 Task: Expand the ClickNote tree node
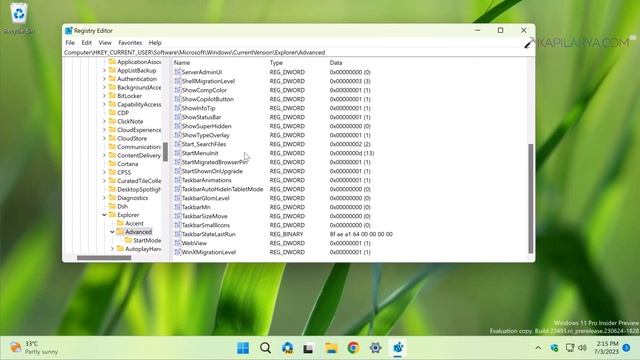pyautogui.click(x=104, y=121)
